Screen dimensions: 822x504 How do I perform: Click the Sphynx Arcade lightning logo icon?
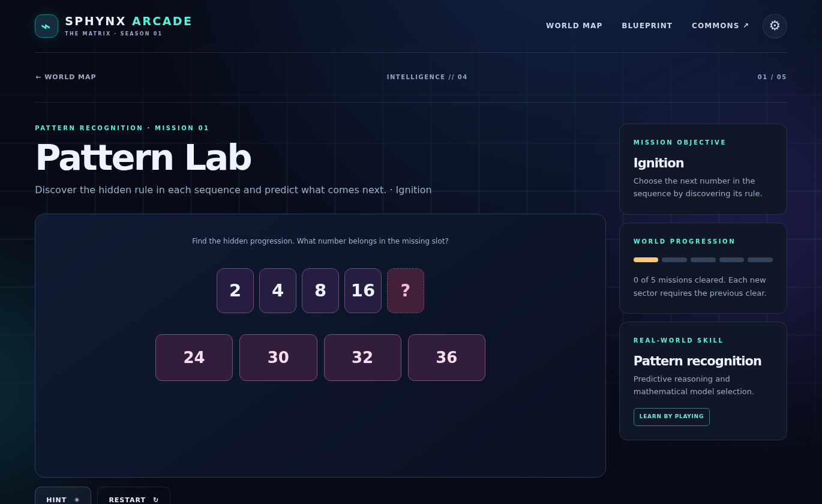(46, 26)
